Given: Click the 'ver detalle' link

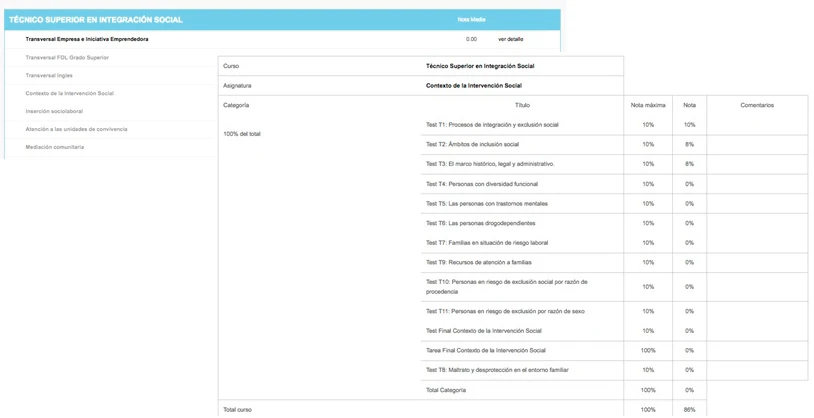Looking at the screenshot, I should tap(510, 39).
